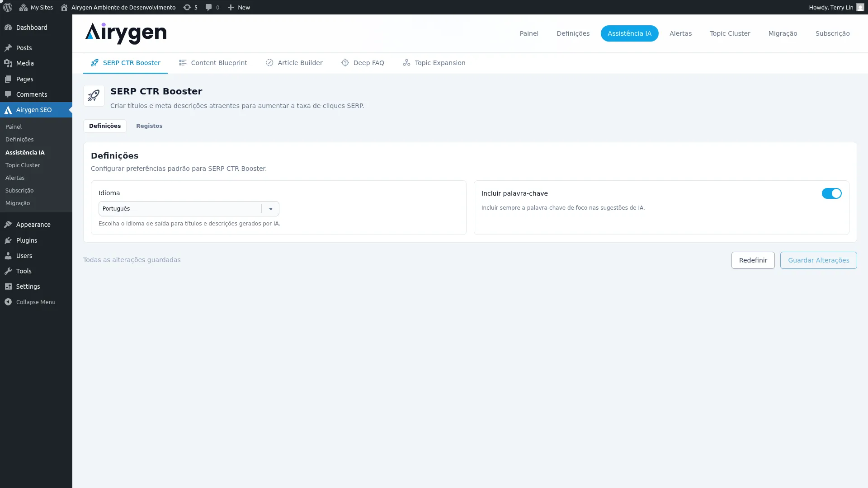Click the Article Builder icon
This screenshot has width=868, height=488.
click(269, 63)
